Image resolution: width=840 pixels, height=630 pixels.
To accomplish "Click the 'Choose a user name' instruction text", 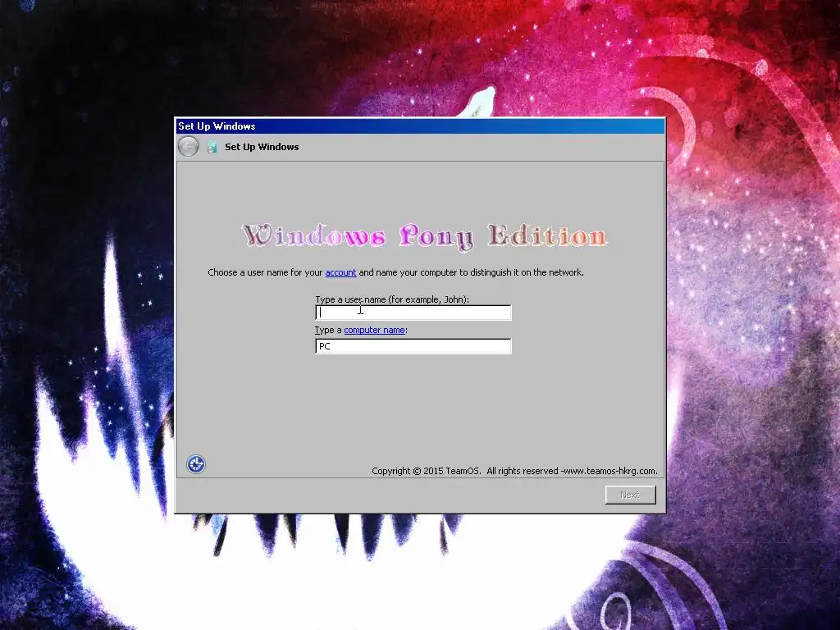I will pos(395,272).
